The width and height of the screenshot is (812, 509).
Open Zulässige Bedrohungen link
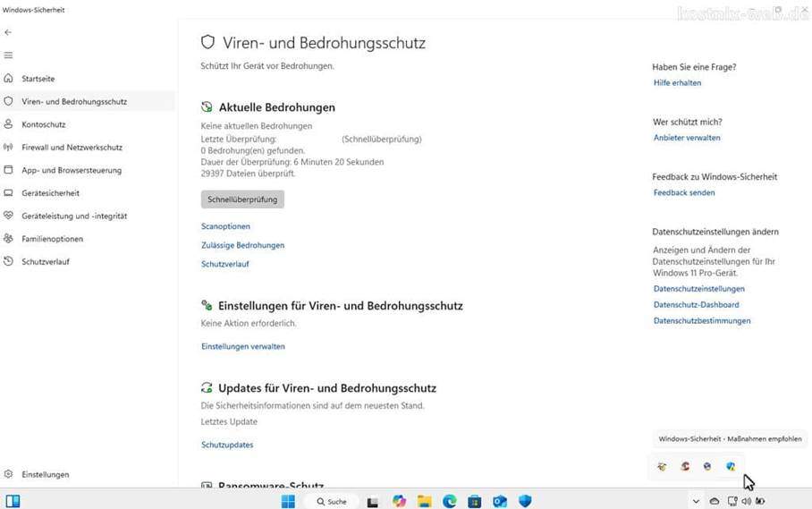click(242, 245)
